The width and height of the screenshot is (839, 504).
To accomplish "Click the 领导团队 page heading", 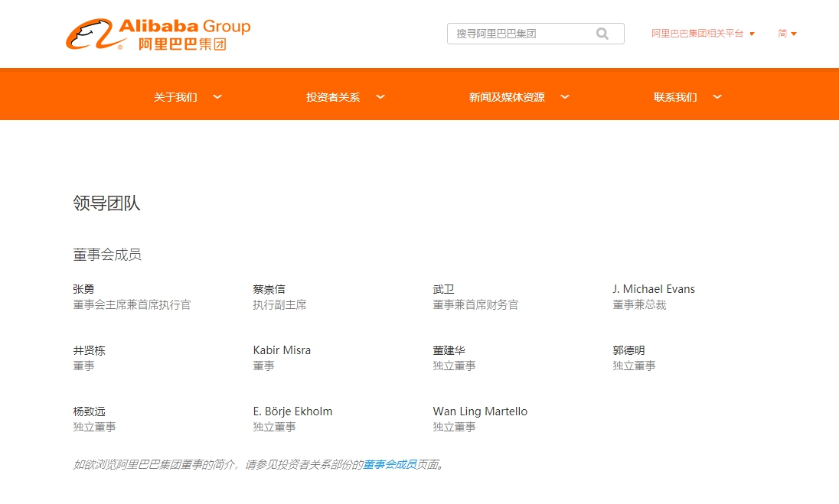I will [106, 203].
